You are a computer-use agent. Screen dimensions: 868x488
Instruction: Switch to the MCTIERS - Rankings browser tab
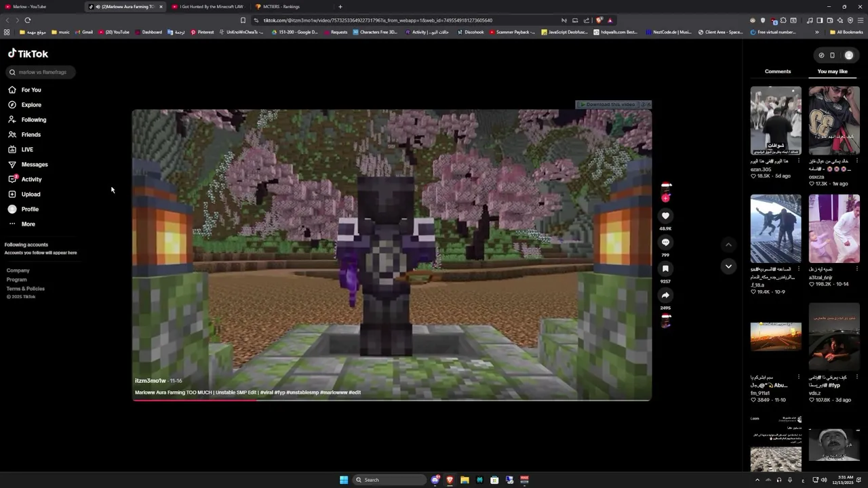(x=292, y=7)
